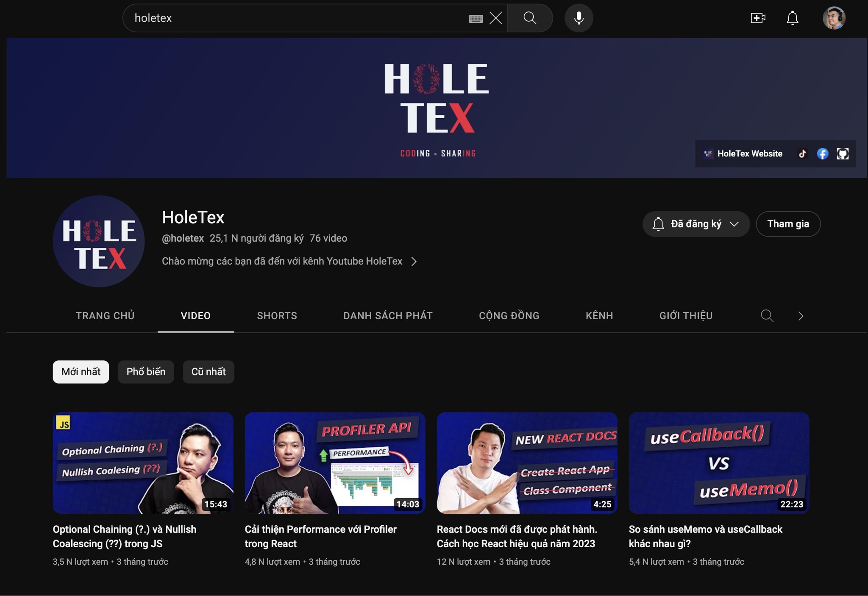This screenshot has height=596, width=868.
Task: Expand channel description chevron
Action: (414, 262)
